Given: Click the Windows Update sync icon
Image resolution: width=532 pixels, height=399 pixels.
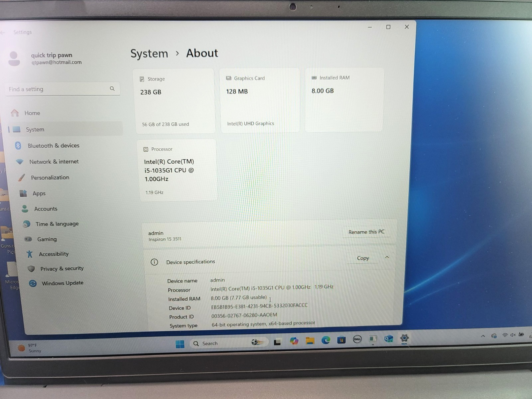Looking at the screenshot, I should pyautogui.click(x=33, y=283).
